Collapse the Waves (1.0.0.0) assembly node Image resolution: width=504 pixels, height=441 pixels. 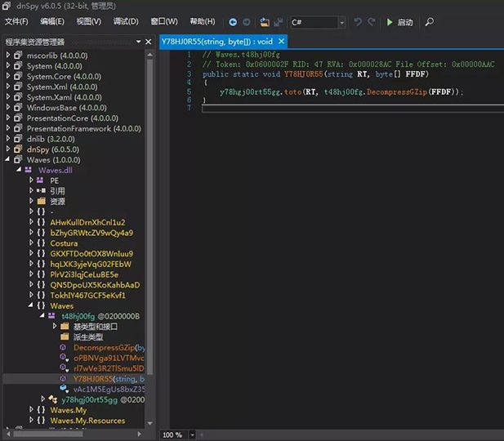(7, 159)
